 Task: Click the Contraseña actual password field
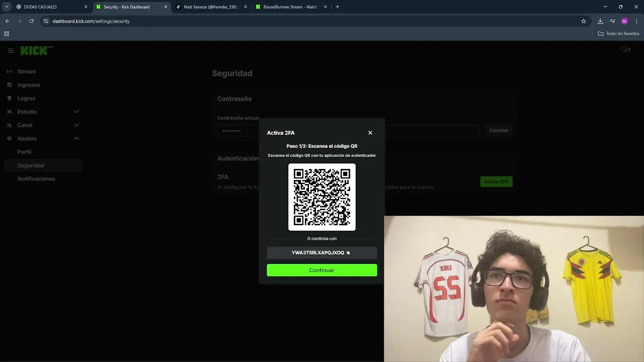pos(348,131)
